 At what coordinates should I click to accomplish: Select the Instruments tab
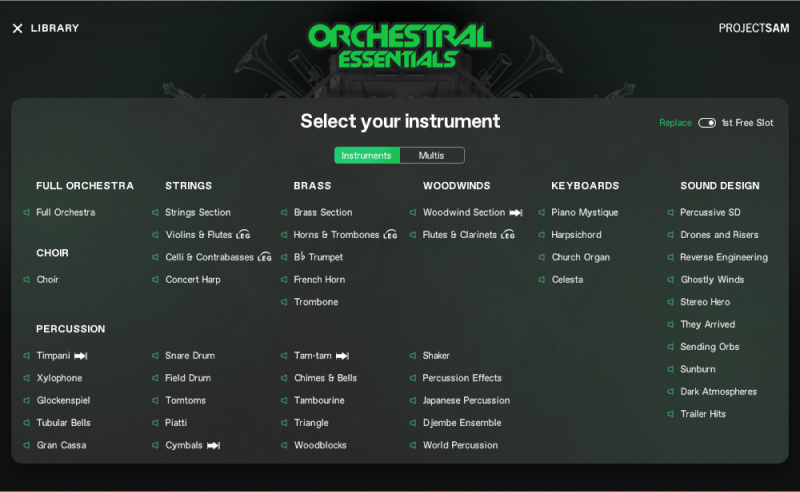pyautogui.click(x=366, y=156)
